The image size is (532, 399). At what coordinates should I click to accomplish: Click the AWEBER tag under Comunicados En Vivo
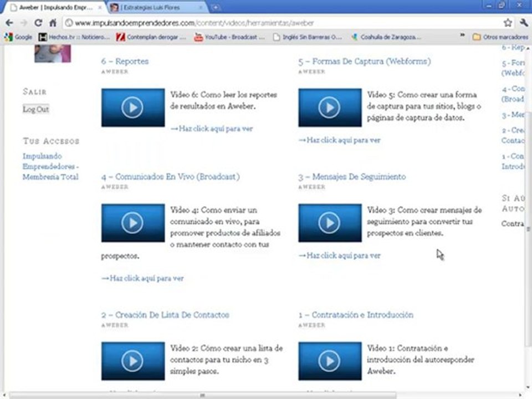point(115,187)
